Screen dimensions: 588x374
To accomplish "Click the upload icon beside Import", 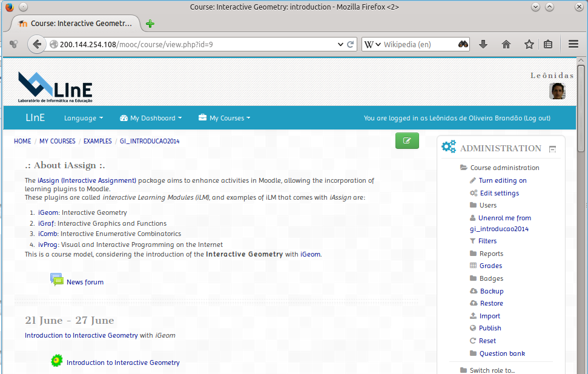I will [474, 316].
